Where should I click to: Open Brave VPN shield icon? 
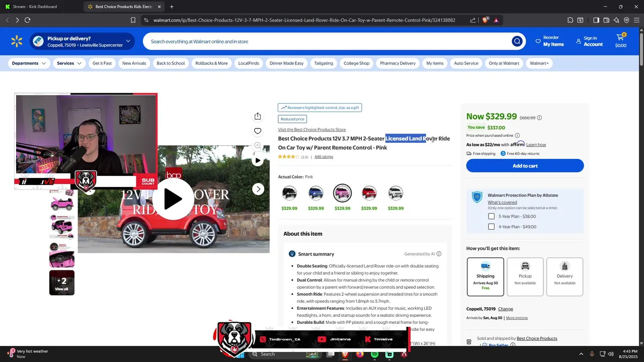click(x=626, y=20)
